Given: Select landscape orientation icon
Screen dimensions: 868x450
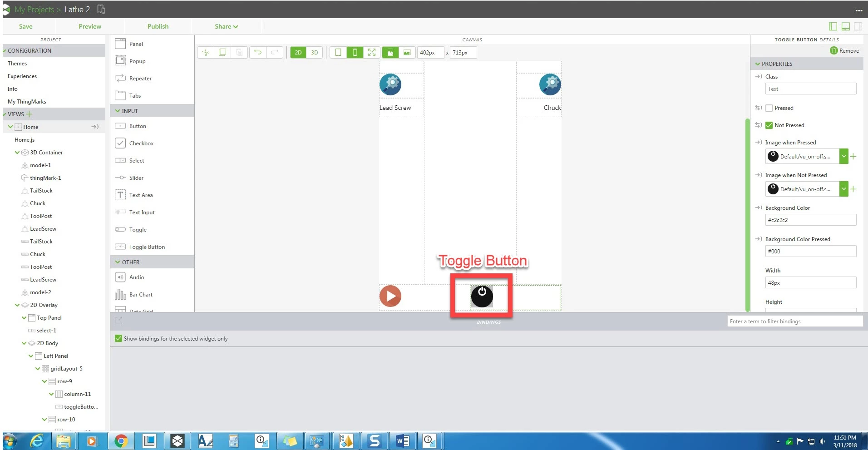Looking at the screenshot, I should point(407,53).
